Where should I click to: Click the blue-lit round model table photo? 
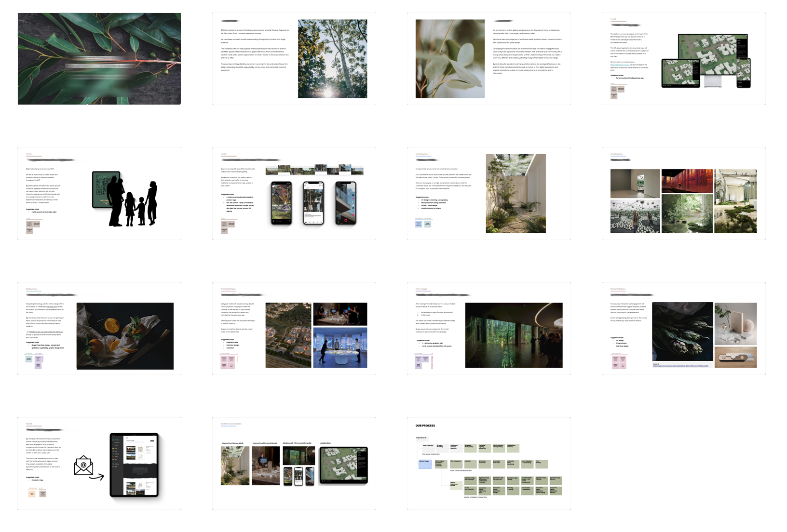340,347
